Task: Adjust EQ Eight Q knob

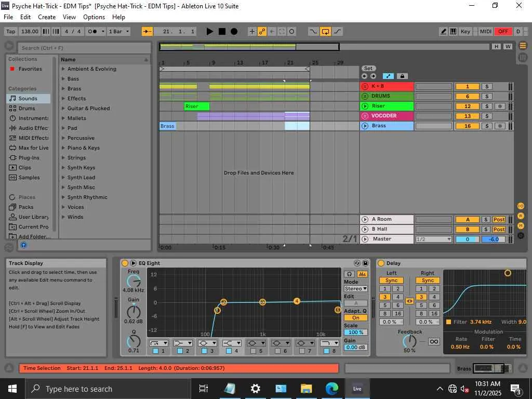Action: tap(134, 341)
